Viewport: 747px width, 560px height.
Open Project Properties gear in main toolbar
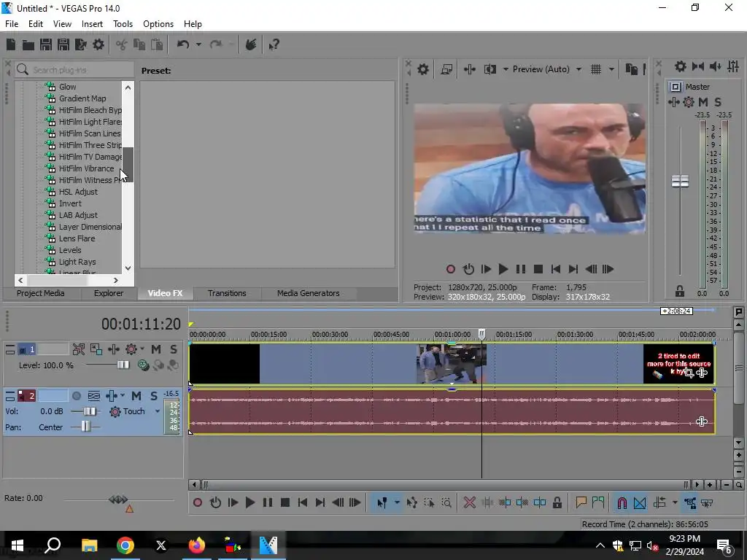pos(98,44)
